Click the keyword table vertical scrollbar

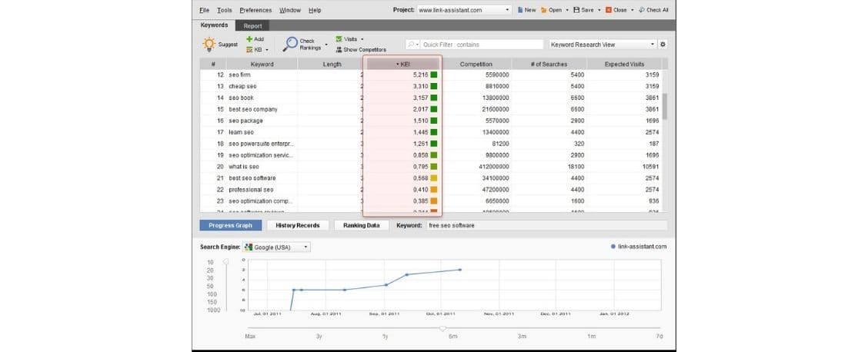click(x=664, y=106)
